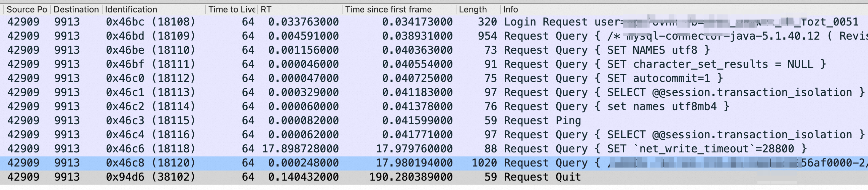
Task: Select the Login Request packet row
Action: point(434,22)
